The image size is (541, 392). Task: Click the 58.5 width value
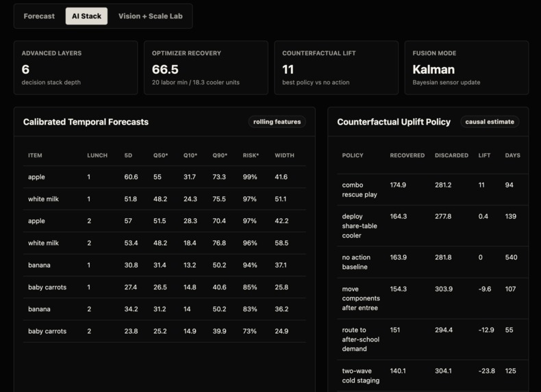coord(281,243)
